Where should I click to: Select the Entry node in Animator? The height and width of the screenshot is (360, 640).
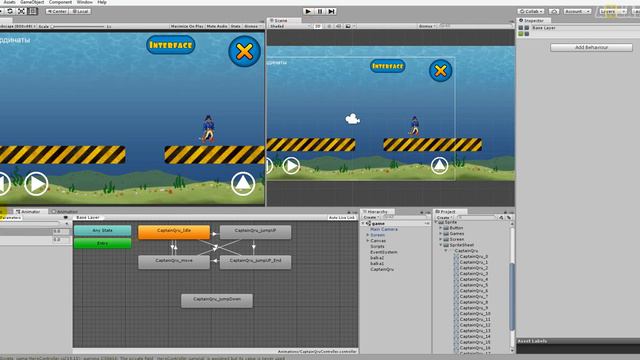click(x=102, y=244)
